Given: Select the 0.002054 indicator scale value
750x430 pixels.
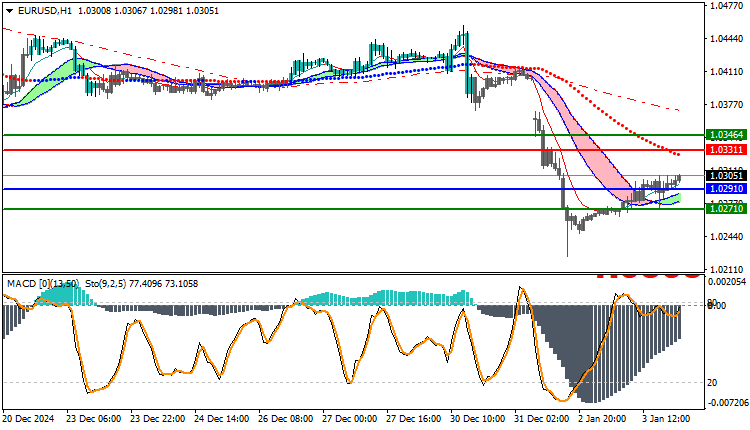Looking at the screenshot, I should tap(727, 282).
